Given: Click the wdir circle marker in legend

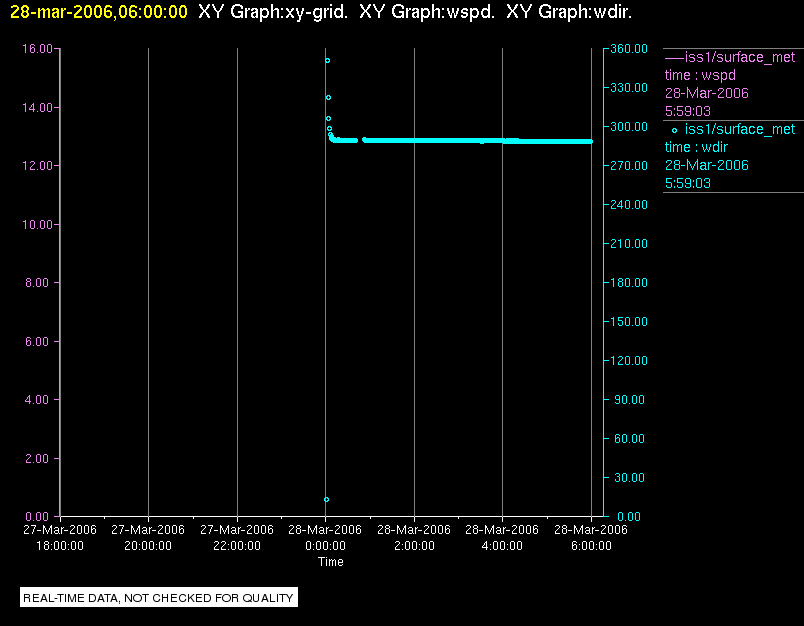Looking at the screenshot, I should click(674, 130).
